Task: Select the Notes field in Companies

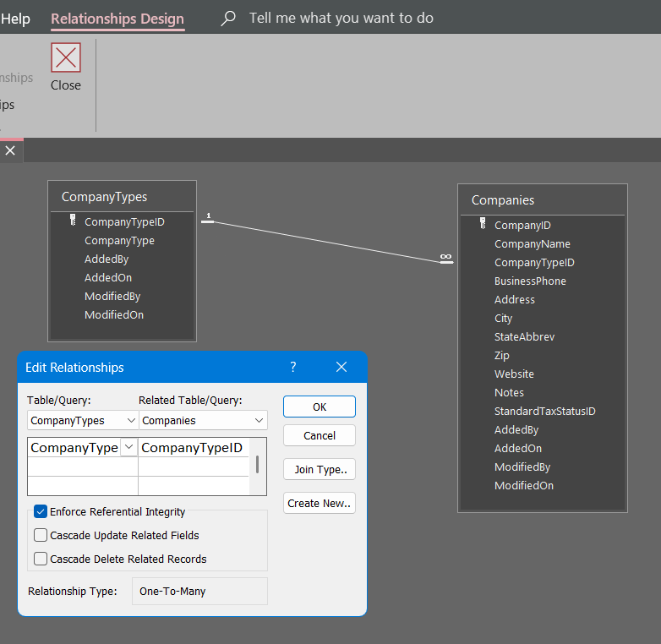Action: [509, 392]
